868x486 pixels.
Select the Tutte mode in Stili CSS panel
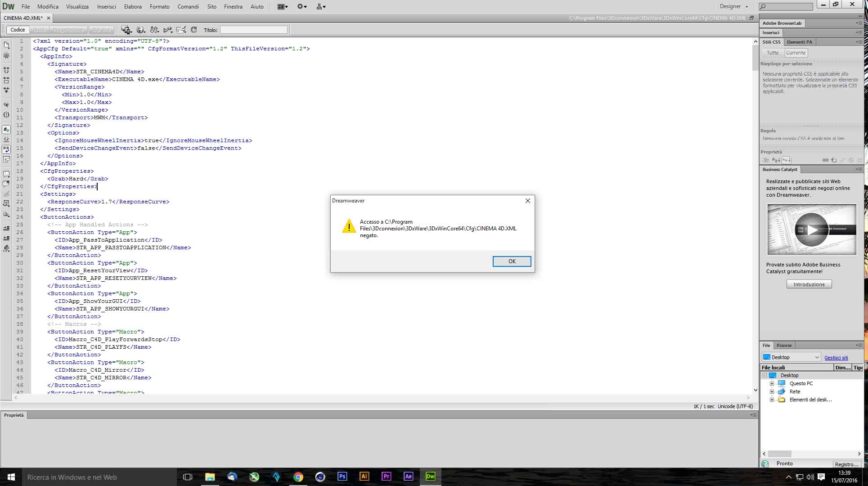coord(773,53)
